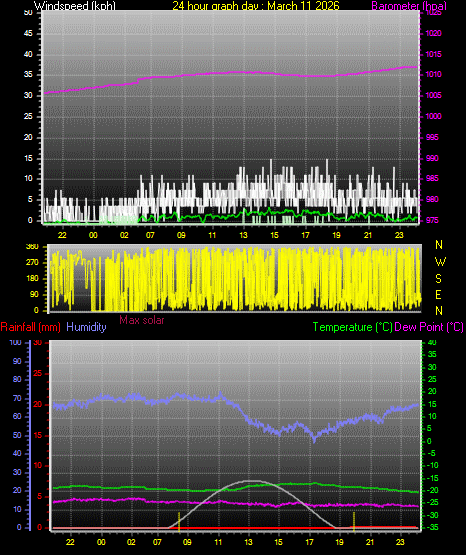Click the "15" value on the windspeed axis
The image size is (466, 555).
coord(28,158)
